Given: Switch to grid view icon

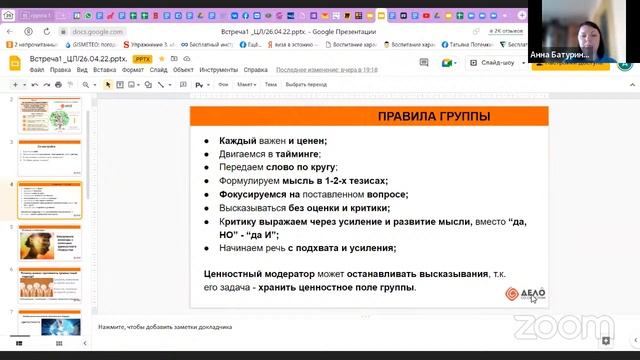Looking at the screenshot, I should pos(59,343).
